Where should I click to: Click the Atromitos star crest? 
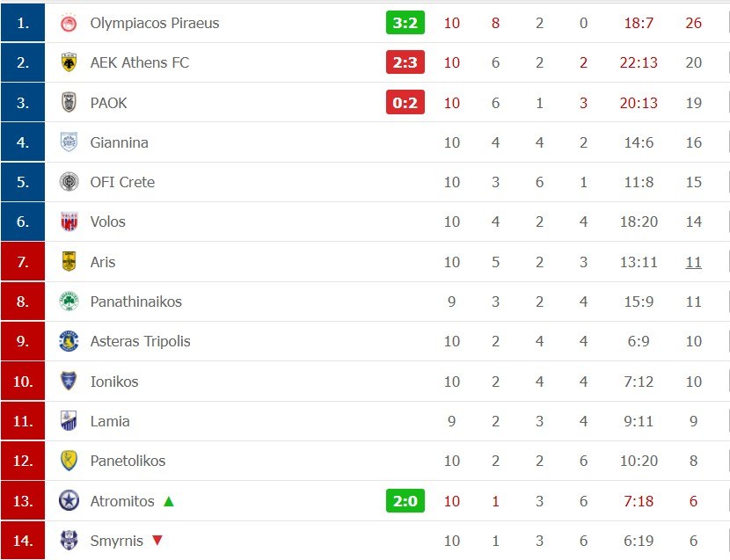pos(69,501)
